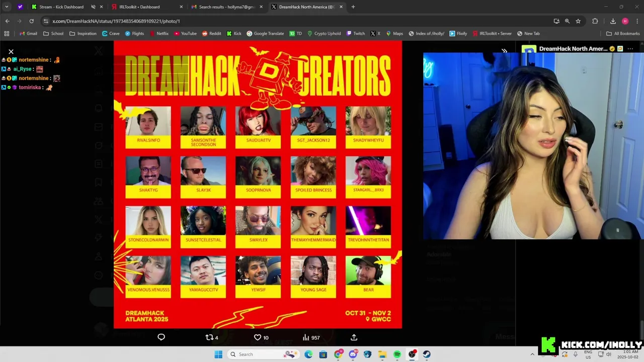Open the Index of /iholly/ bookmark

point(427,34)
